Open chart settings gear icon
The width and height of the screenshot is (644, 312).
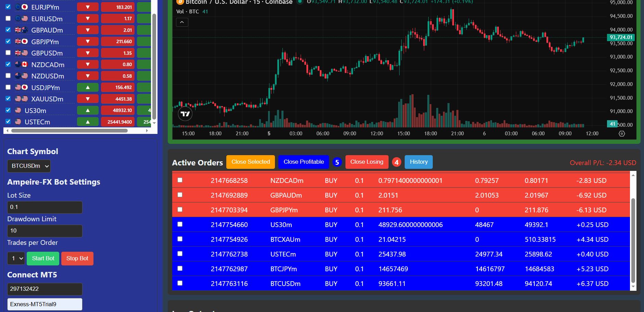tap(622, 134)
